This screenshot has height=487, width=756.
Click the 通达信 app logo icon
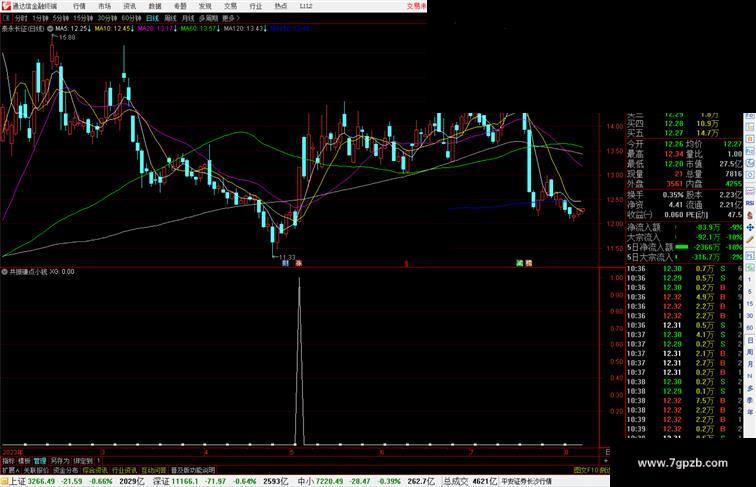click(6, 6)
